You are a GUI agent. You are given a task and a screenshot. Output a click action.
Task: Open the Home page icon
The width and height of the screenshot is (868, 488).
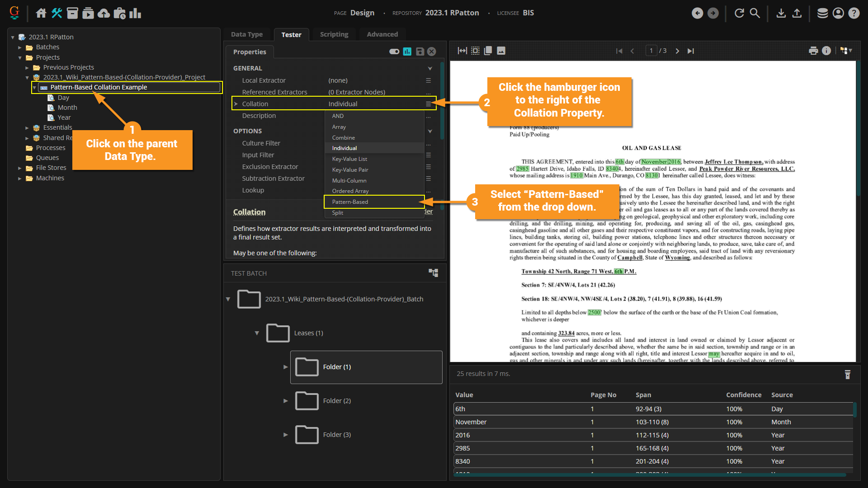click(x=41, y=13)
